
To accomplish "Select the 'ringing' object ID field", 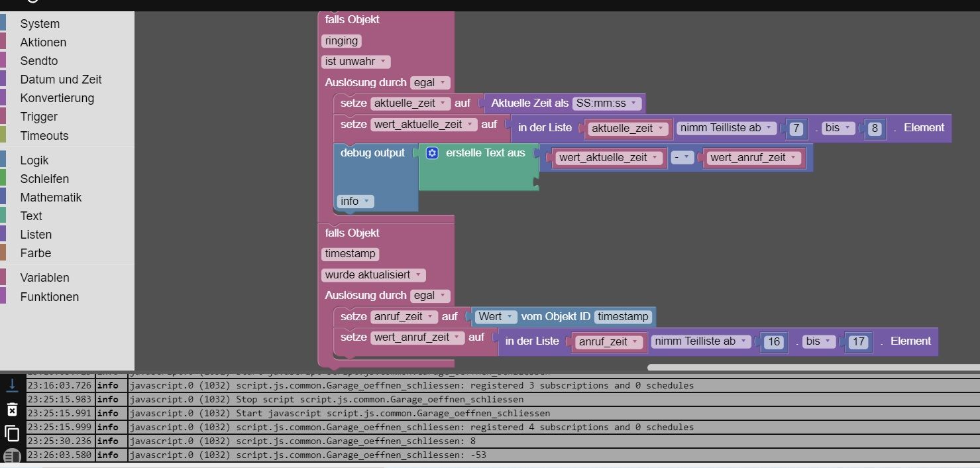I will point(341,41).
